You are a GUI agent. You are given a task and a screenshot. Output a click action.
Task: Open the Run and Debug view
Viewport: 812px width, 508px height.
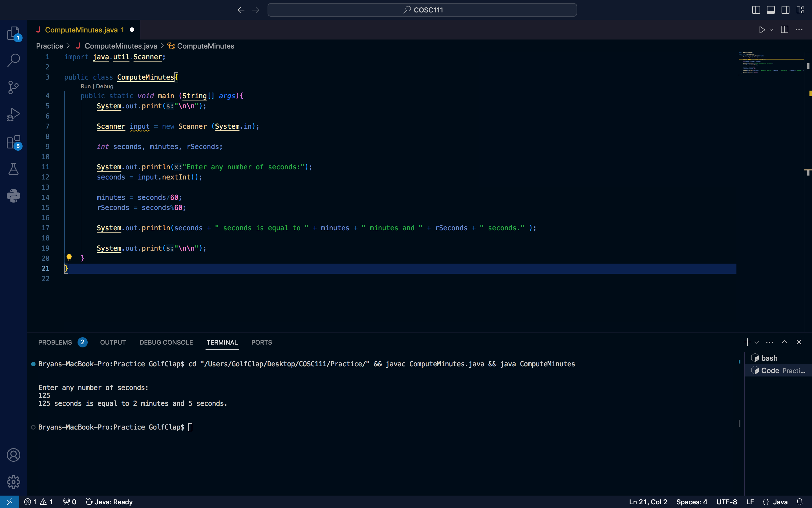point(14,115)
